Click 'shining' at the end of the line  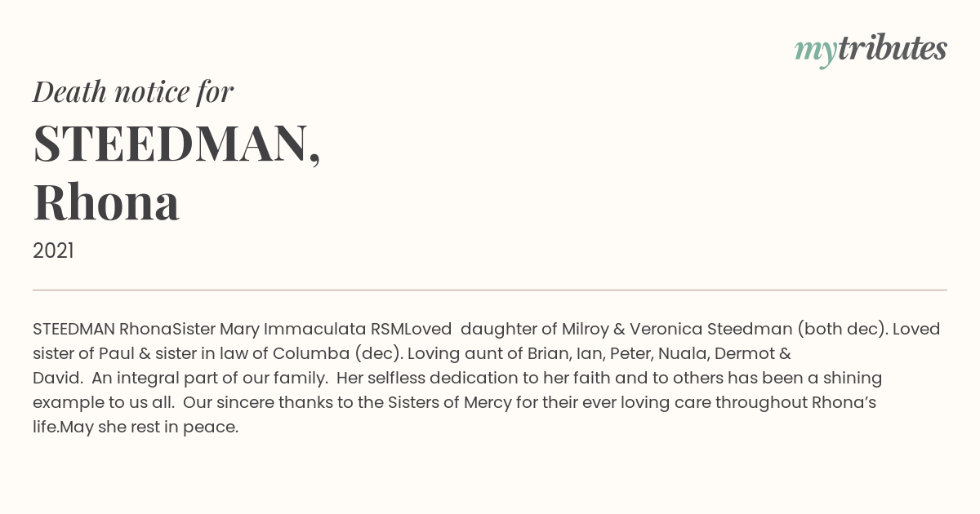tap(851, 378)
